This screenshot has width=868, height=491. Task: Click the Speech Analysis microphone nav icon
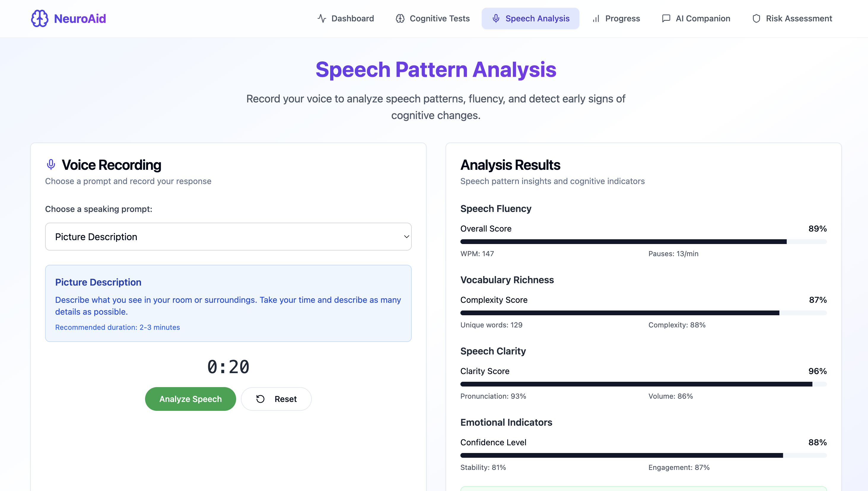pyautogui.click(x=496, y=18)
